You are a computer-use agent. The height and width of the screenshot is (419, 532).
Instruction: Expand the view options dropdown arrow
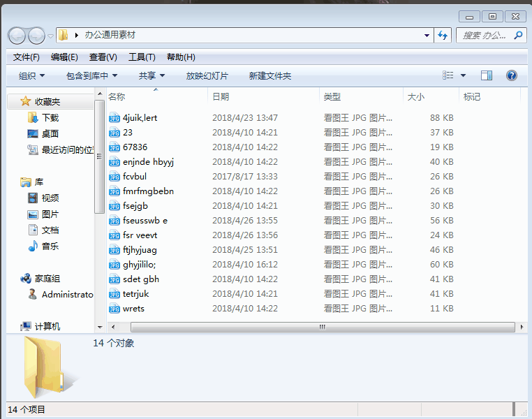click(463, 75)
